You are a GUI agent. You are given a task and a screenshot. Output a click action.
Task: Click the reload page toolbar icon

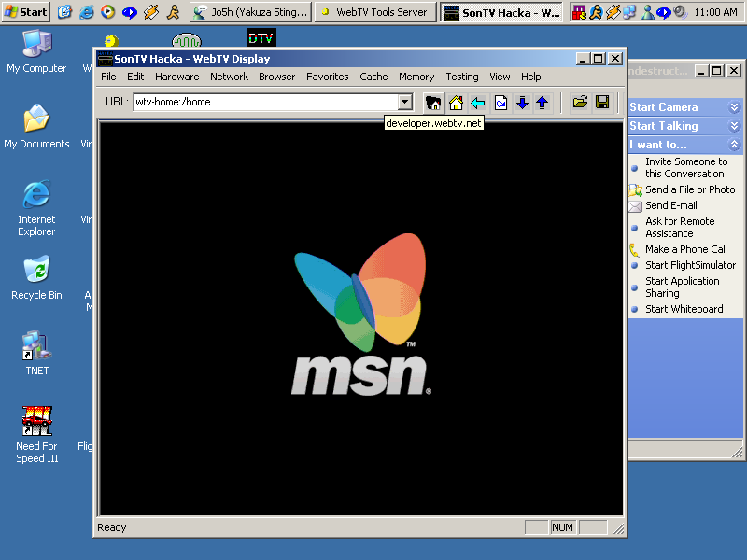(x=500, y=103)
